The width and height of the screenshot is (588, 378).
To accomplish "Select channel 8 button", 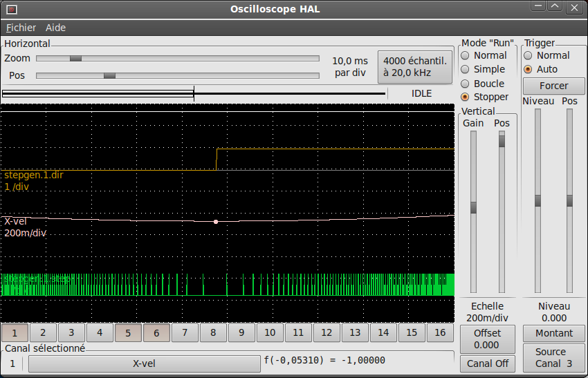I will 213,332.
